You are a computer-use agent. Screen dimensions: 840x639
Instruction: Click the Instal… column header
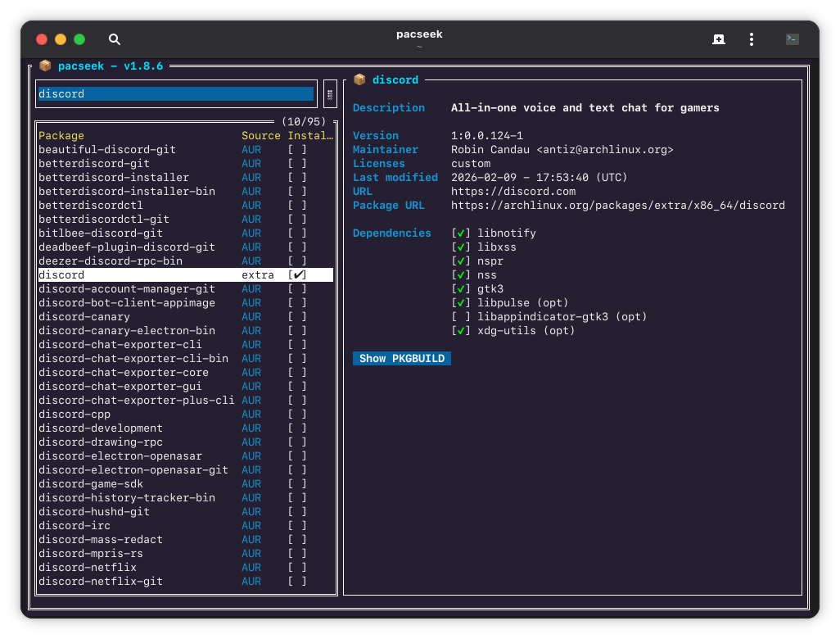click(311, 136)
